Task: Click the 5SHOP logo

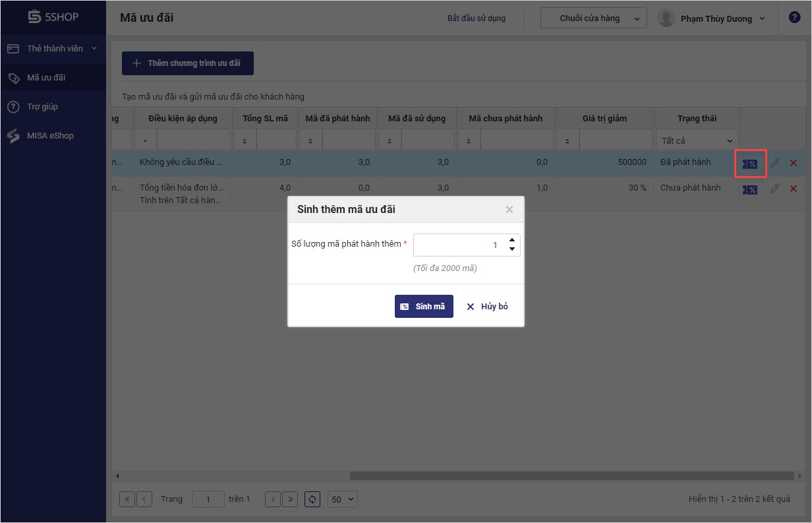Action: [x=53, y=17]
